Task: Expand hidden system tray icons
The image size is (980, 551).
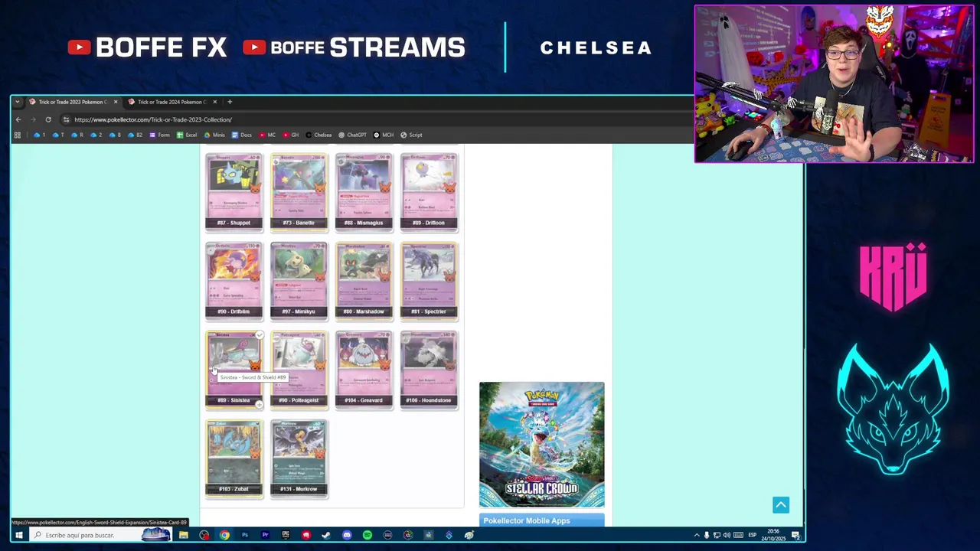Action: [697, 535]
